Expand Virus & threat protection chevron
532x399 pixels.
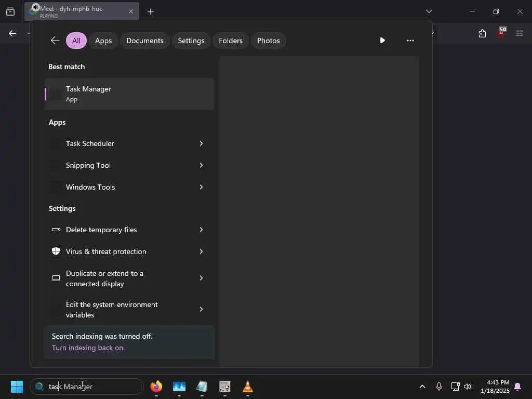point(201,251)
